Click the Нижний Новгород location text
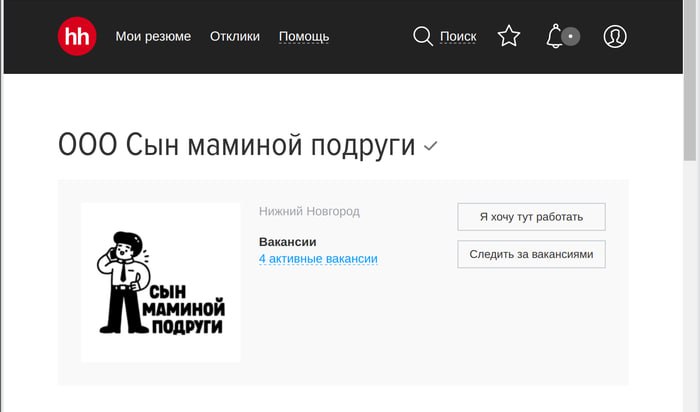Image resolution: width=700 pixels, height=412 pixels. (x=309, y=211)
